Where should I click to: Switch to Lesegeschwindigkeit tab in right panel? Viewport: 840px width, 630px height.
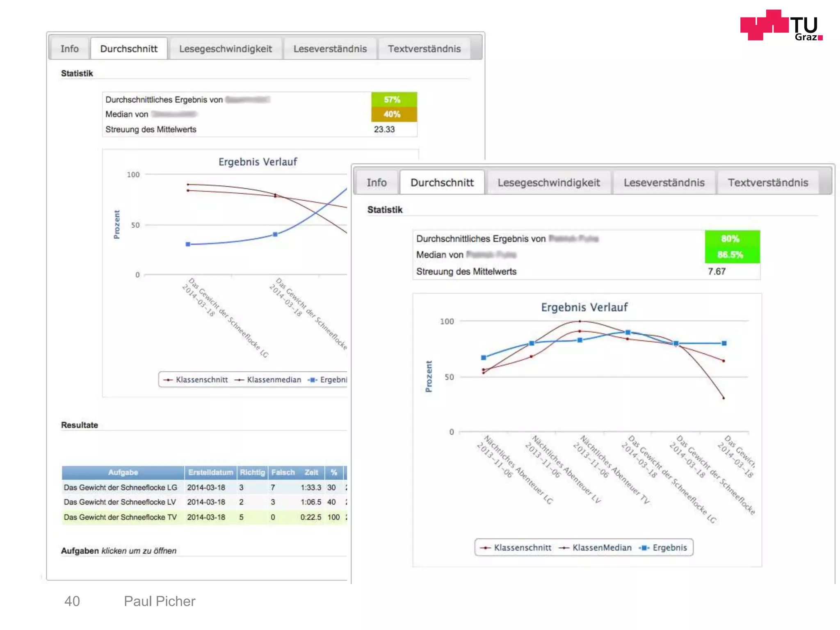[548, 183]
